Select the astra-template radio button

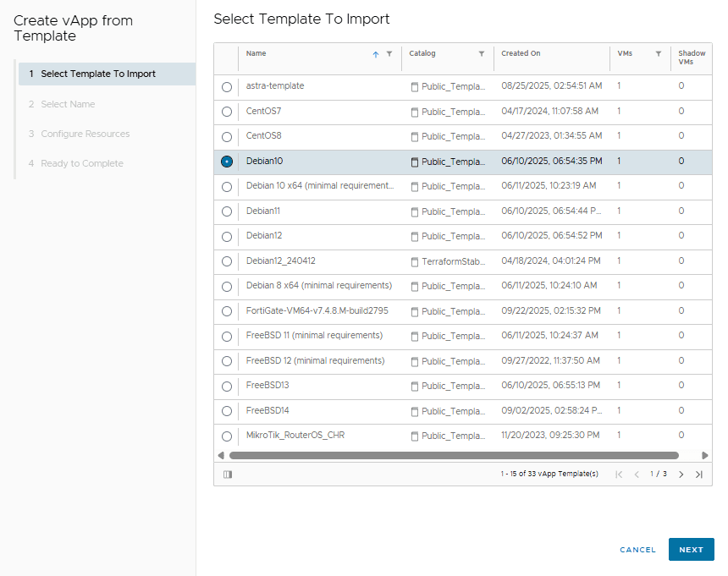pyautogui.click(x=227, y=87)
